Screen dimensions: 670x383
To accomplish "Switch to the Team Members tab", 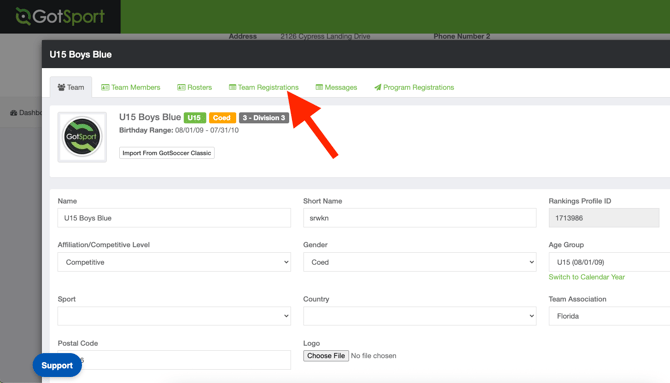I will coord(130,87).
